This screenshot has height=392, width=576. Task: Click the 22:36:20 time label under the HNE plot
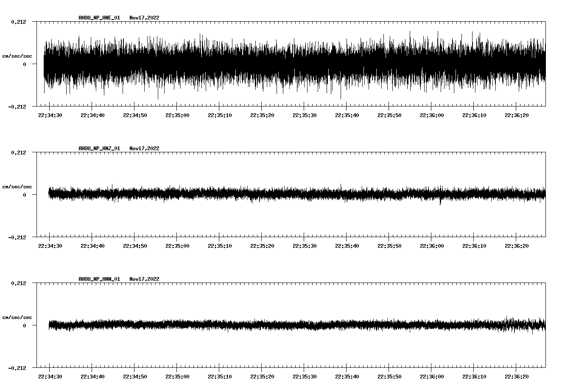coord(517,115)
